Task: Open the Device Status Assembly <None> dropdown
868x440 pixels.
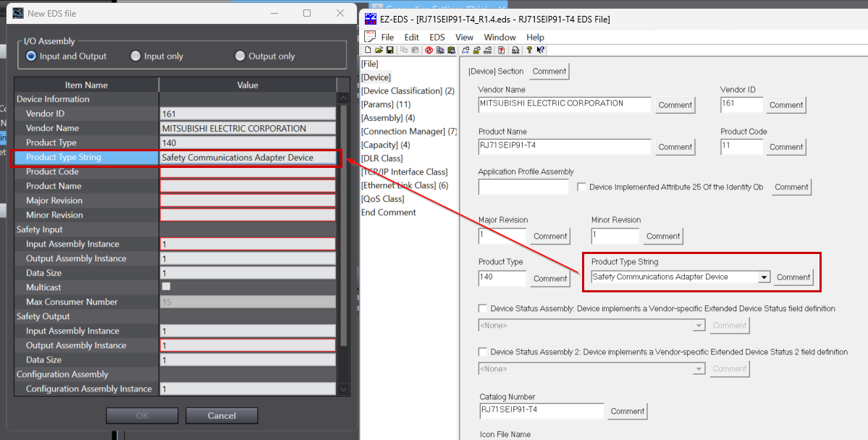Action: click(x=699, y=326)
